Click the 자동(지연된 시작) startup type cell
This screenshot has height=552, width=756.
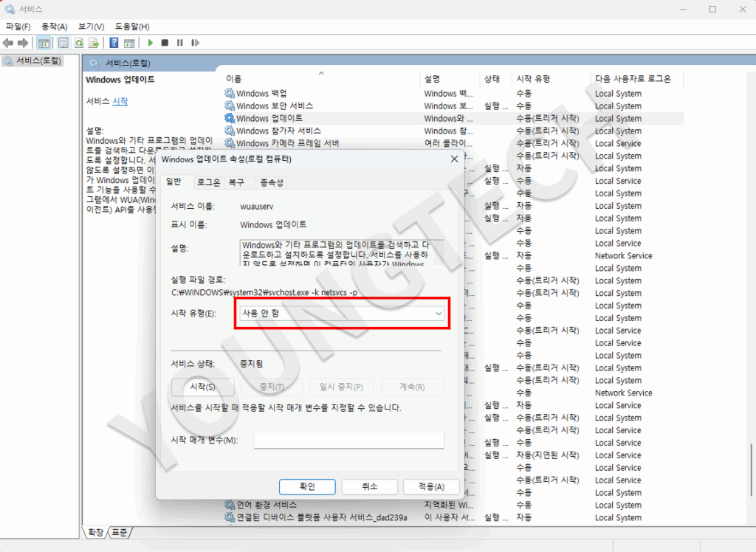click(x=548, y=455)
